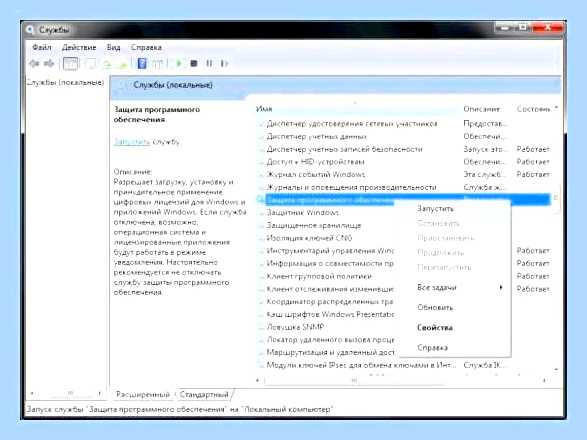Go back with the toolbar Back arrow
This screenshot has width=587, height=440.
(34, 64)
